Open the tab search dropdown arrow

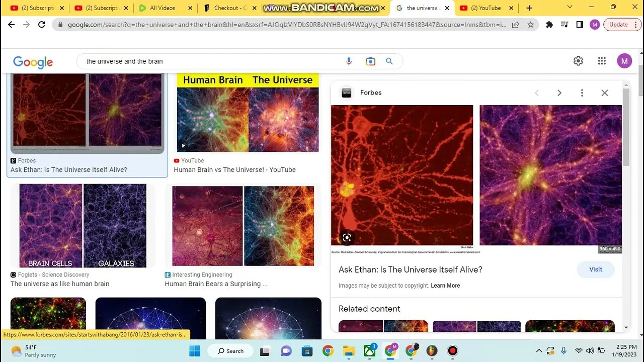(570, 7)
